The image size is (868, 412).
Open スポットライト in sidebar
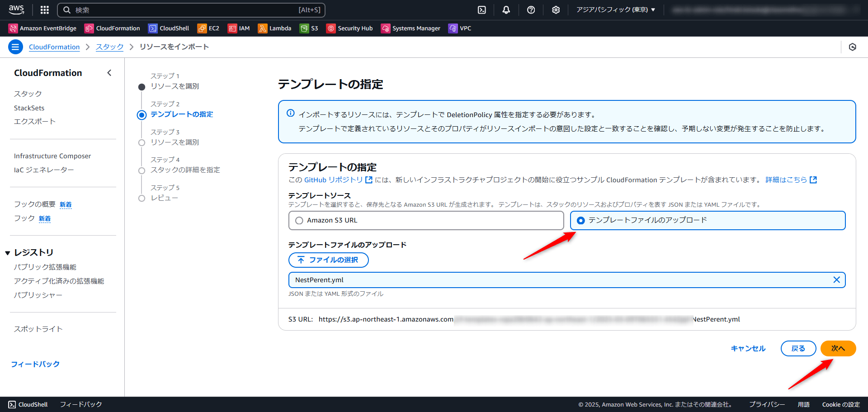click(38, 329)
